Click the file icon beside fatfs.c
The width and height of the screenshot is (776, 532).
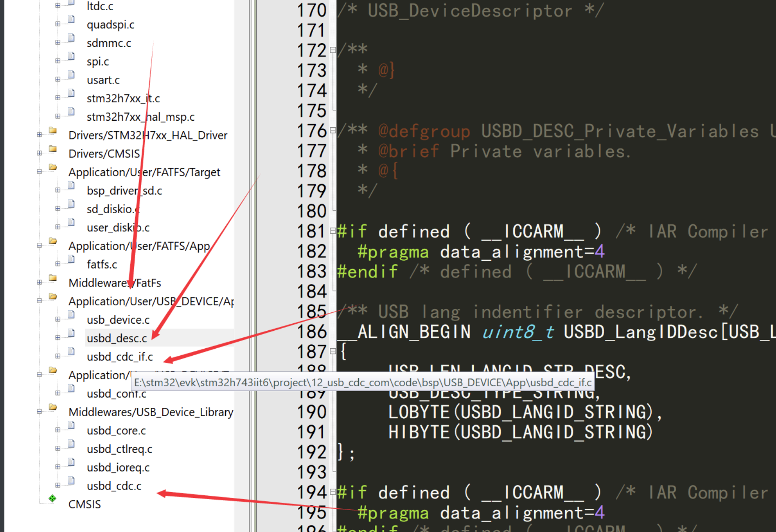pyautogui.click(x=71, y=259)
